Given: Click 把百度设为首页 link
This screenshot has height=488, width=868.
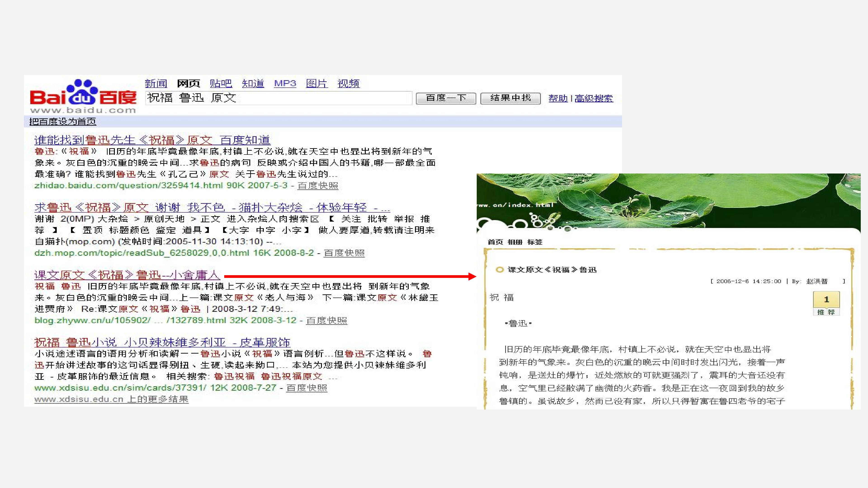Looking at the screenshot, I should pyautogui.click(x=63, y=122).
